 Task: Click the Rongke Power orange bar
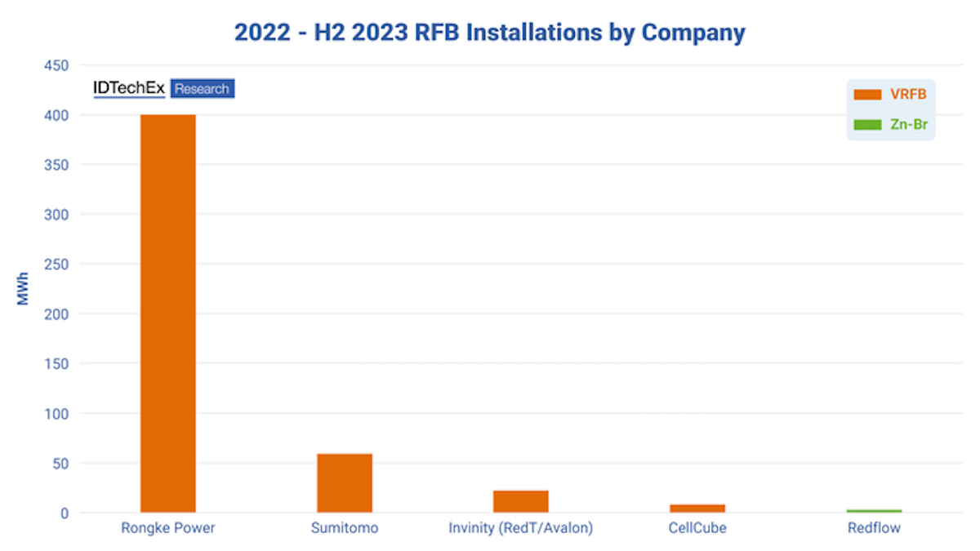point(167,313)
